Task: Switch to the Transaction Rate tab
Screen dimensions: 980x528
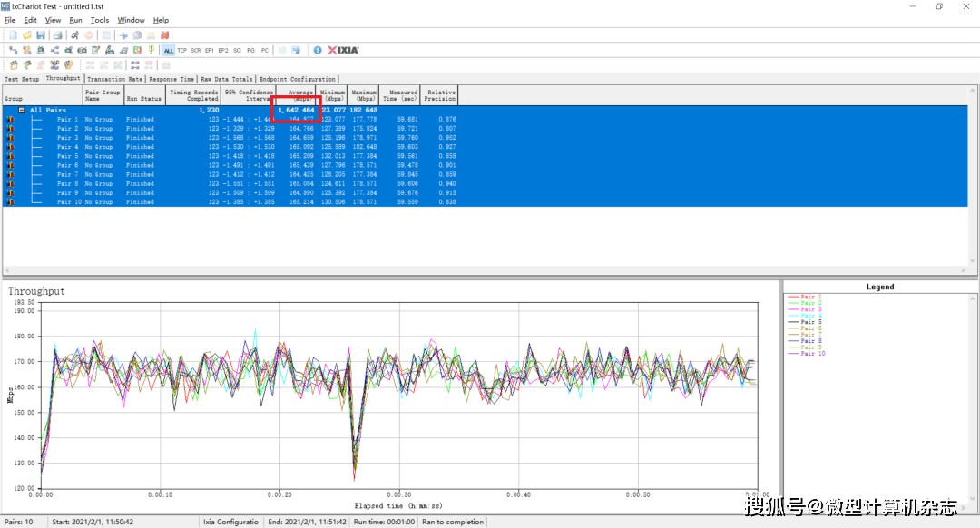Action: 114,79
